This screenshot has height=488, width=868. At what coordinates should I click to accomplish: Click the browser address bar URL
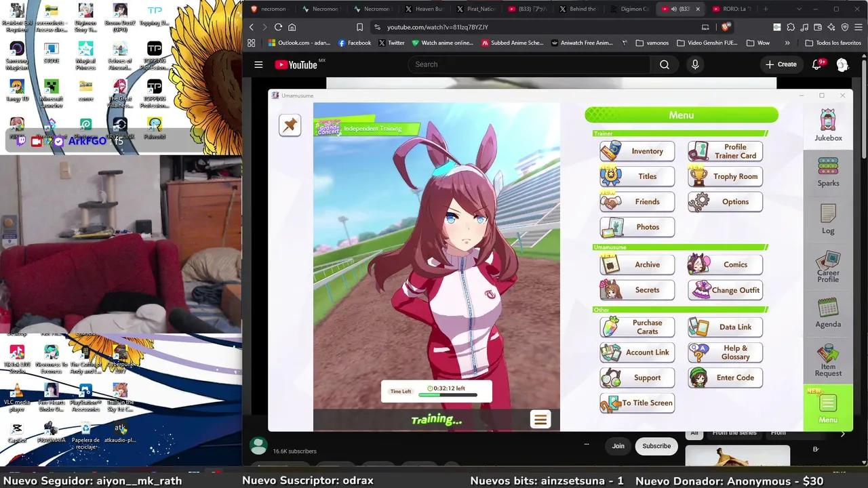437,27
